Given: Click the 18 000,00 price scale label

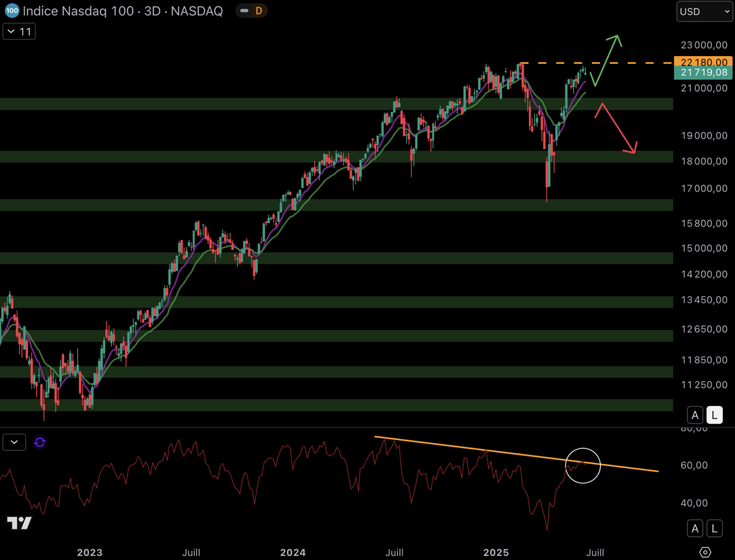Looking at the screenshot, I should tap(704, 161).
